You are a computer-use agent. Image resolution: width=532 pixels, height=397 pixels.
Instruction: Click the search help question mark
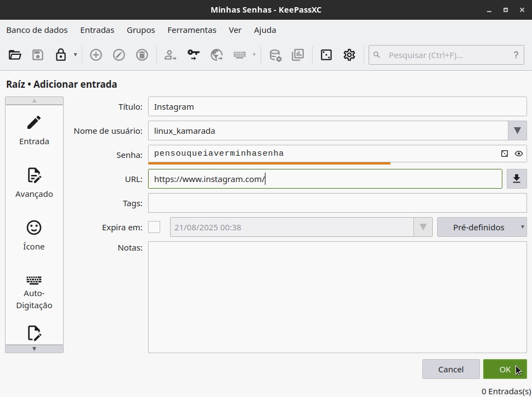coord(516,55)
